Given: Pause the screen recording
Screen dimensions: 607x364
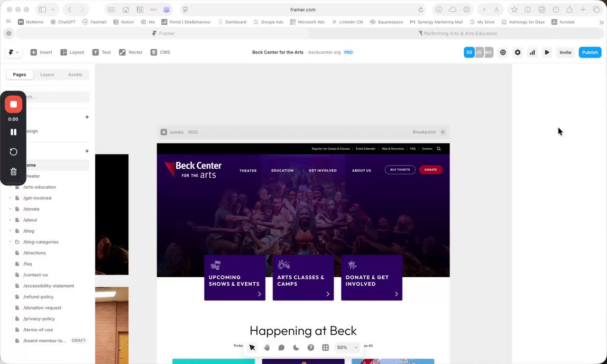Looking at the screenshot, I should [x=13, y=132].
